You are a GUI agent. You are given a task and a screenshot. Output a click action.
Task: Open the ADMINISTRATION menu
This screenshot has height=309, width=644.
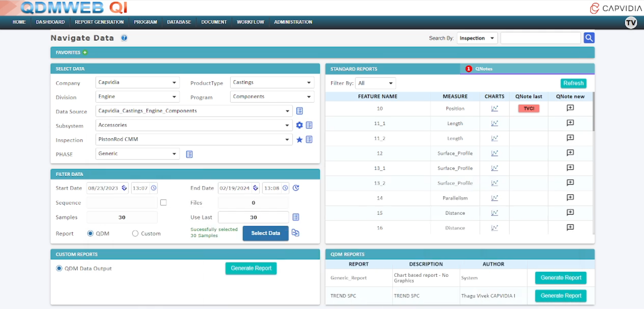pyautogui.click(x=293, y=22)
